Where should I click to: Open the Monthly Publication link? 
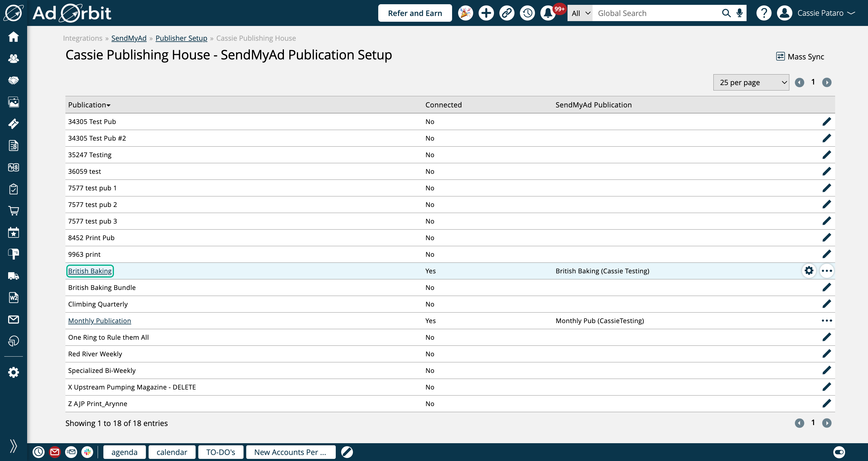[99, 320]
